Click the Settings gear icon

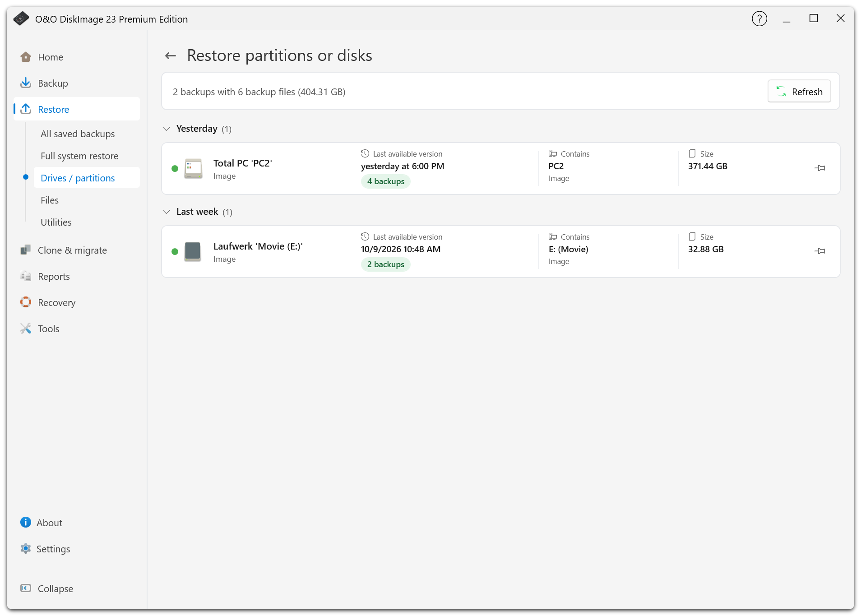26,549
